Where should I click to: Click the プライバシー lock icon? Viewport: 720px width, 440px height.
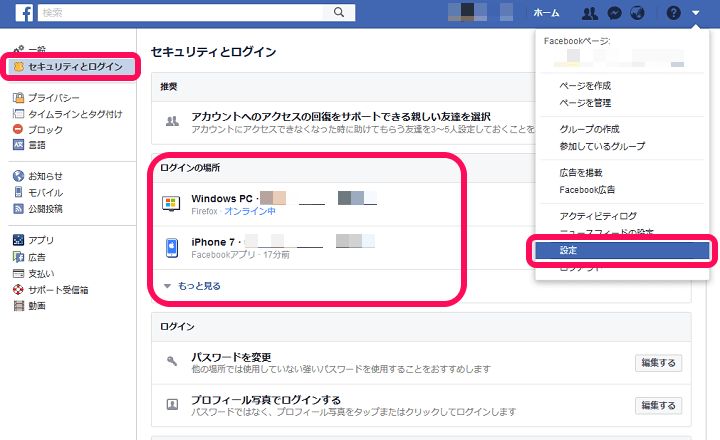tap(18, 98)
